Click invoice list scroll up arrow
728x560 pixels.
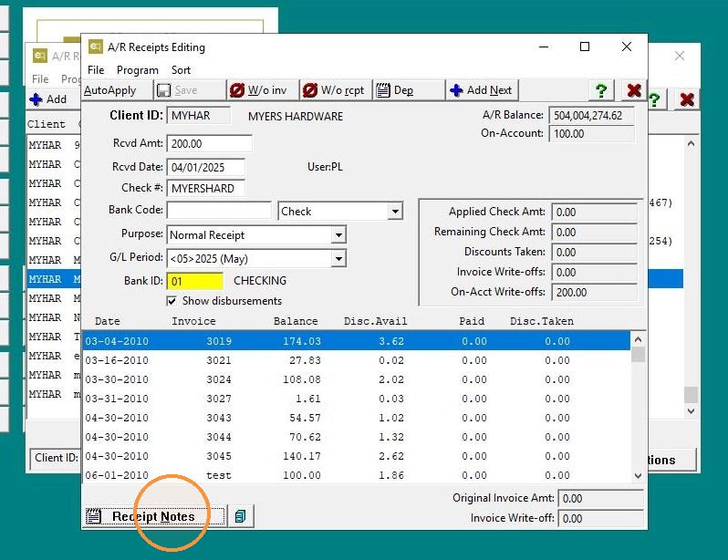tap(638, 339)
